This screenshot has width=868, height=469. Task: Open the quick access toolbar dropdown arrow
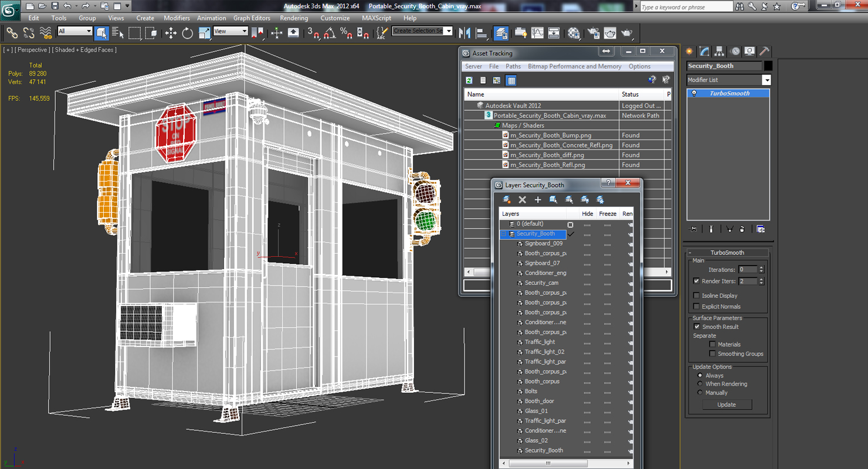127,6
